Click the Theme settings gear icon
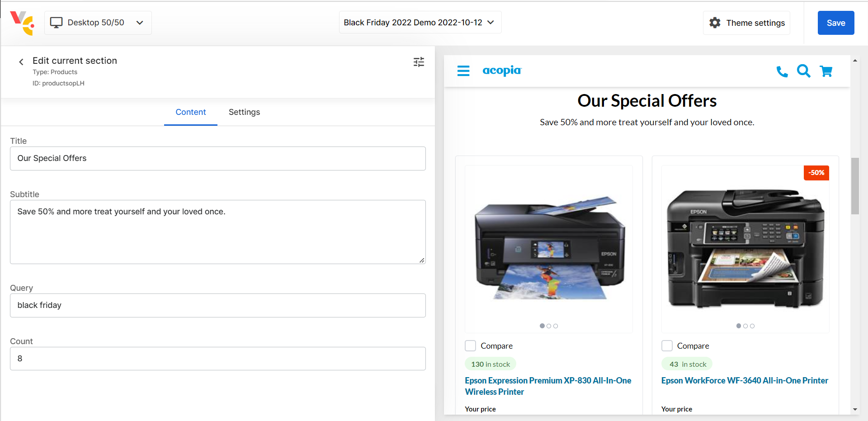Image resolution: width=868 pixels, height=421 pixels. click(715, 23)
